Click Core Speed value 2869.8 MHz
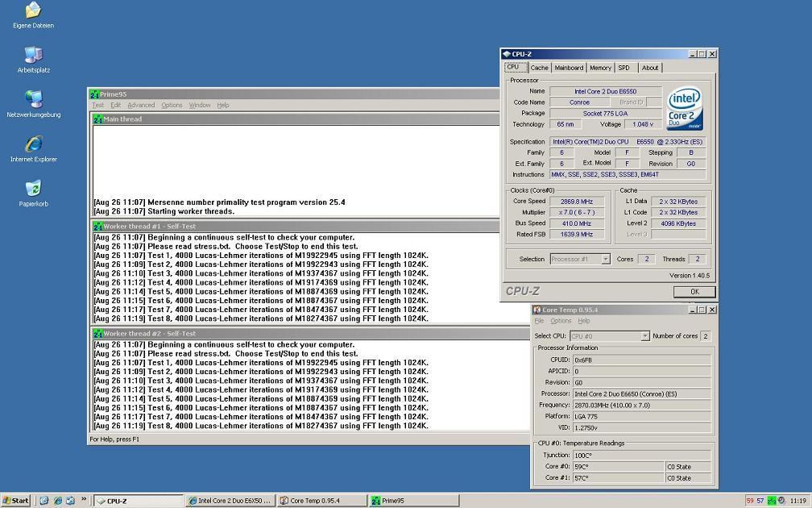812x508 pixels. 577,202
